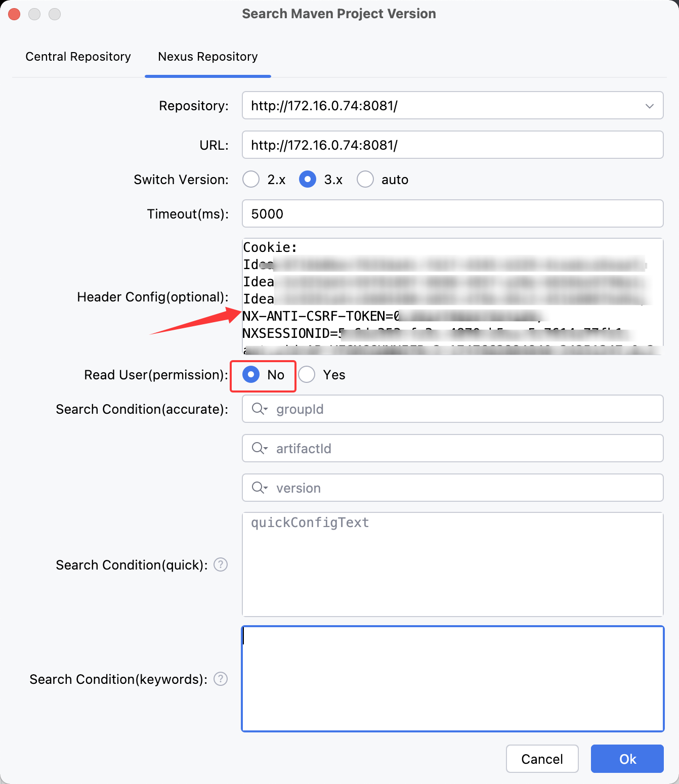Image resolution: width=679 pixels, height=784 pixels.
Task: Focus the Timeout(ms) input field
Action: (452, 214)
